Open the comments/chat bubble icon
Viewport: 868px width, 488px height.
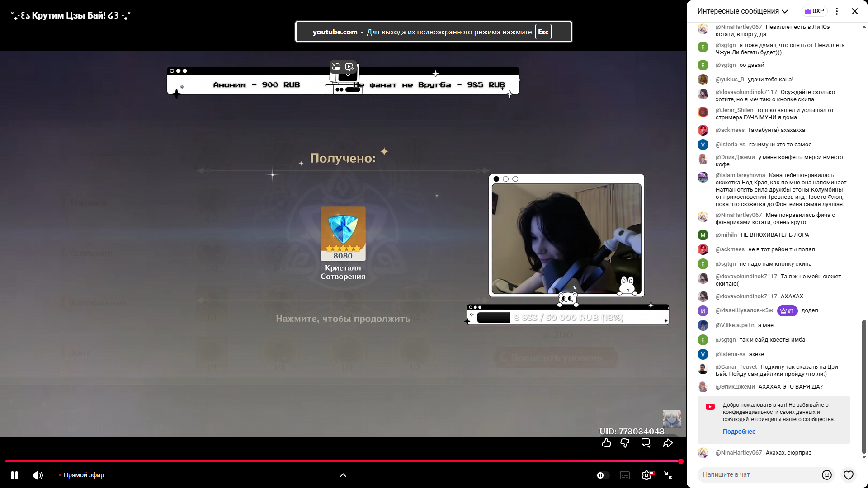[646, 443]
